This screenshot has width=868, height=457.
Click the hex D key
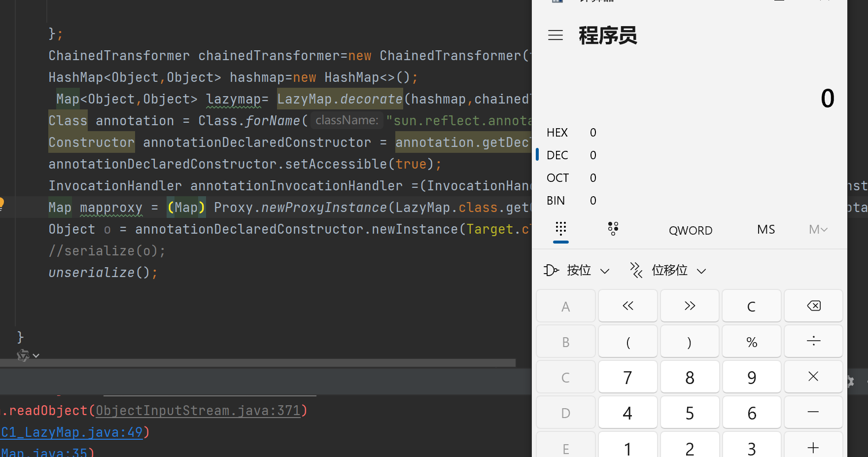566,413
